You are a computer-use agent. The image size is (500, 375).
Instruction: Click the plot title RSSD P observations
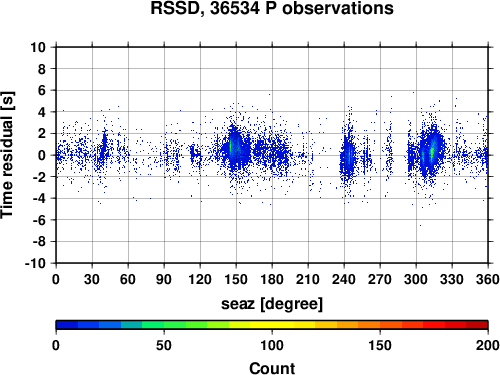coord(272,8)
